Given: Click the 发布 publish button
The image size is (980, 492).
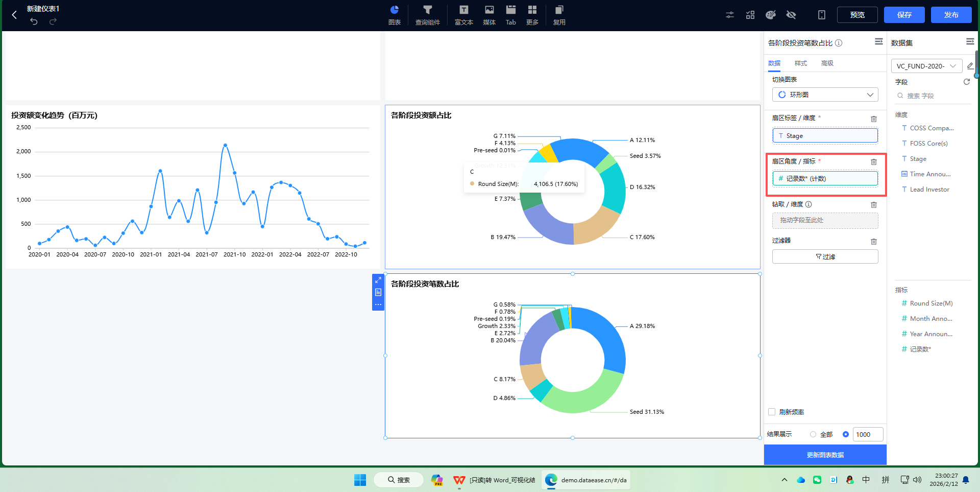Looking at the screenshot, I should click(951, 15).
